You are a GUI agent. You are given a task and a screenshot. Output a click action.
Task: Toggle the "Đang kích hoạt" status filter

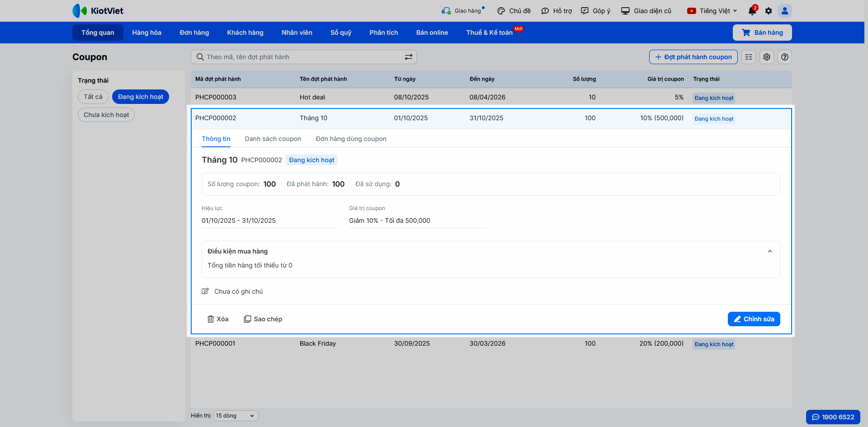pyautogui.click(x=141, y=97)
